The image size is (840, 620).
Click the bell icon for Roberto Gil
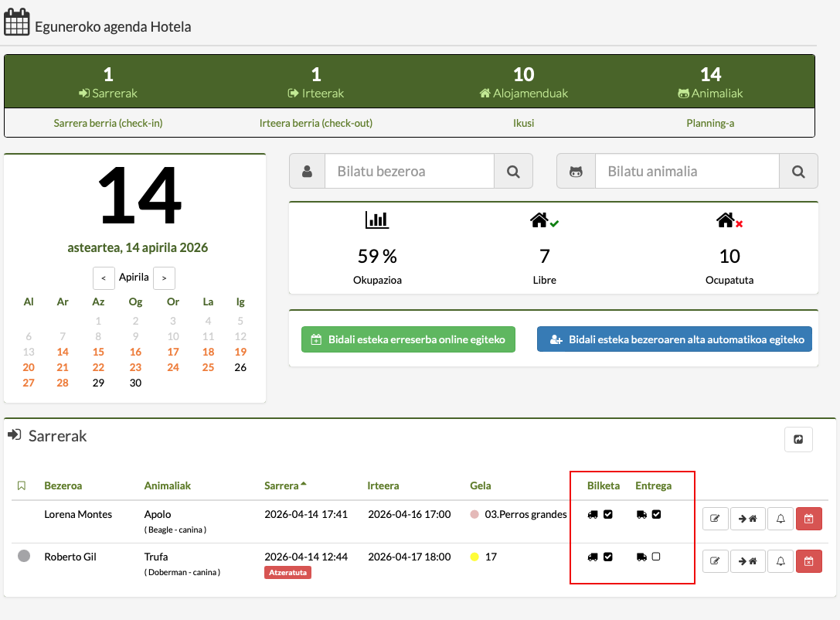[x=780, y=561]
